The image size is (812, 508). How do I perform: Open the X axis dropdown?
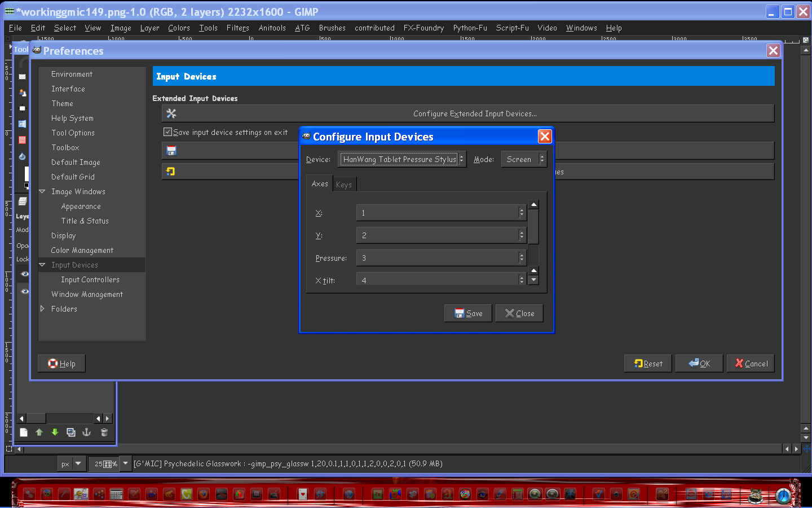tap(441, 213)
